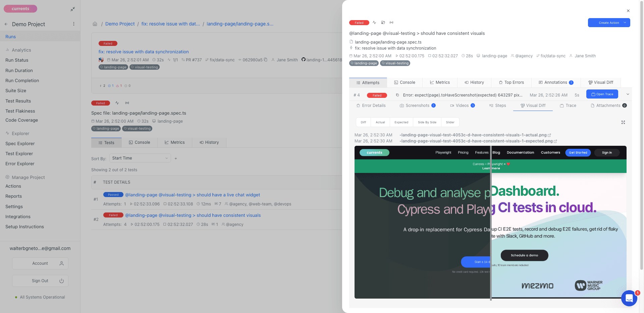Screen dimensions: 644x313
Task: Click the Account user icon
Action: (x=62, y=263)
